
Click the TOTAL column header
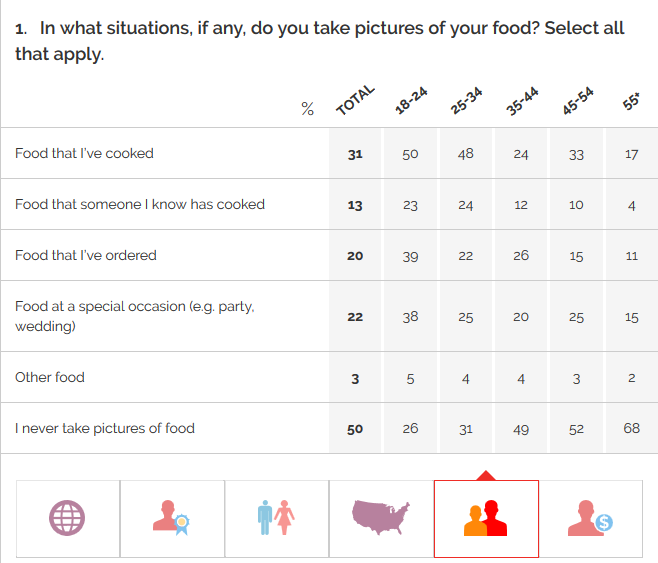355,101
